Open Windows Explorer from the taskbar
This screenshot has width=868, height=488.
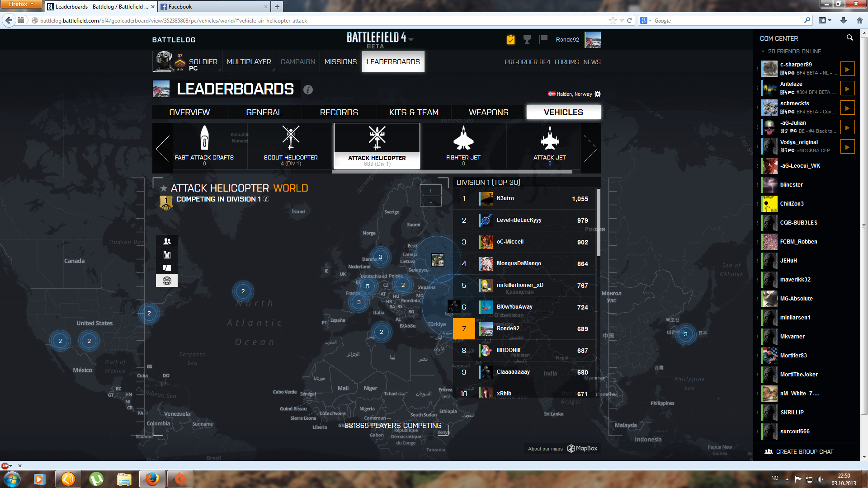124,479
